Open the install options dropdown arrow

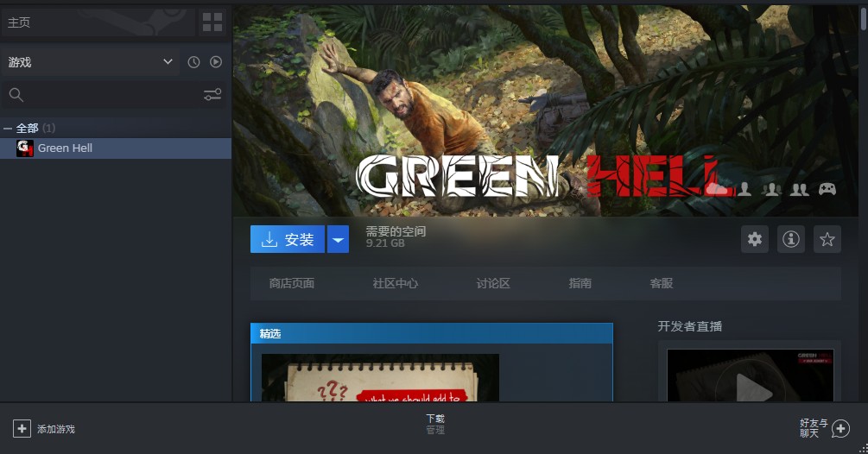pyautogui.click(x=339, y=239)
